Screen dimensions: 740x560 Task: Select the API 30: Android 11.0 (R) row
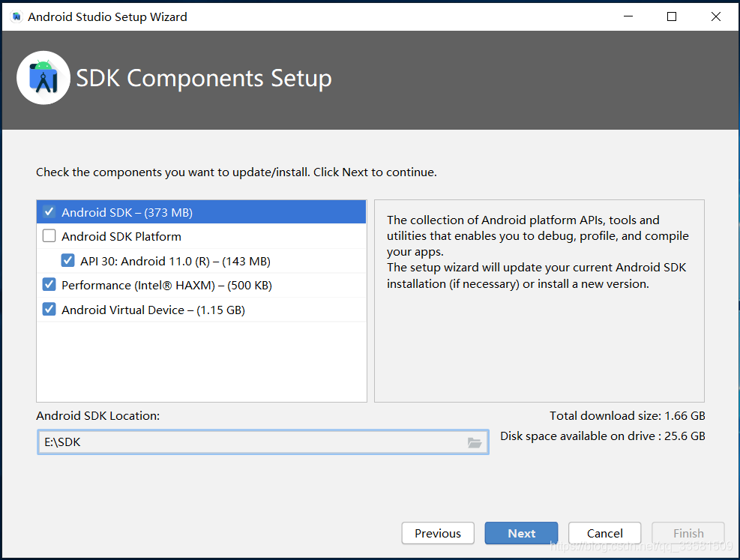click(x=202, y=261)
